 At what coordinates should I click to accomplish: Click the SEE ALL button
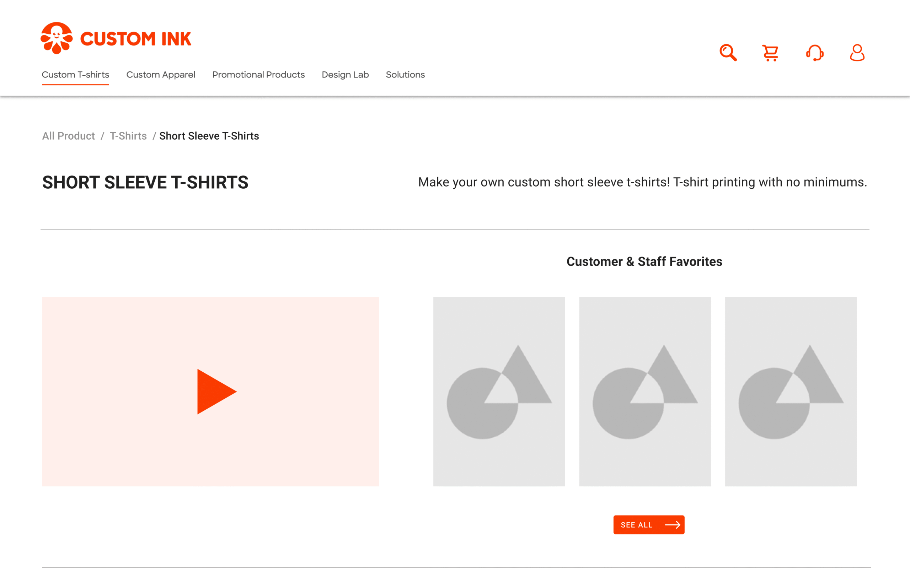649,525
